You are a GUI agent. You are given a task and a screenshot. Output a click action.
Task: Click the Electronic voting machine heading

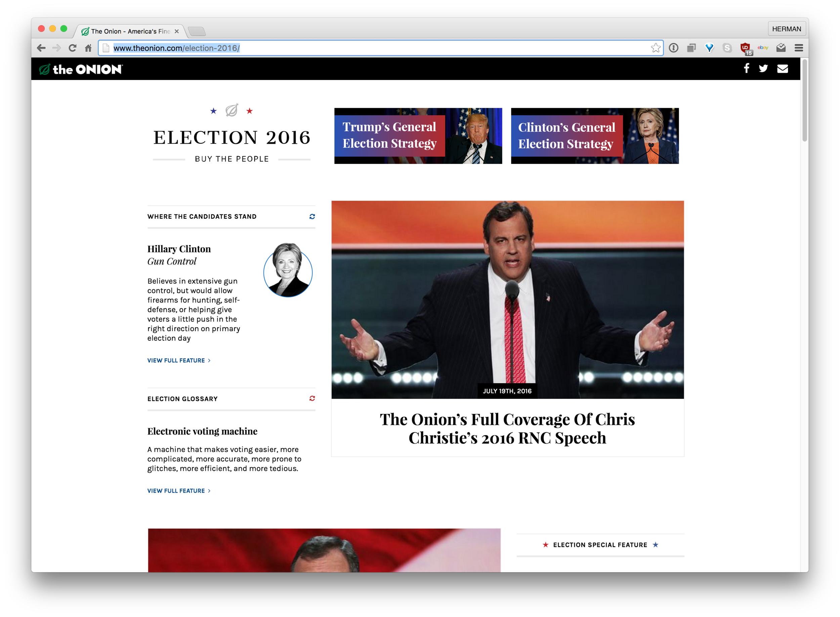pyautogui.click(x=202, y=431)
